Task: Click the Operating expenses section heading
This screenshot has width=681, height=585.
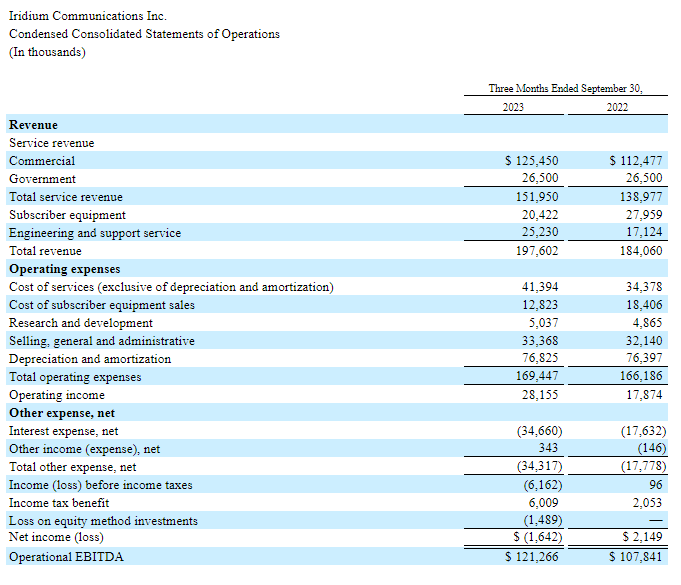Action: pos(64,269)
